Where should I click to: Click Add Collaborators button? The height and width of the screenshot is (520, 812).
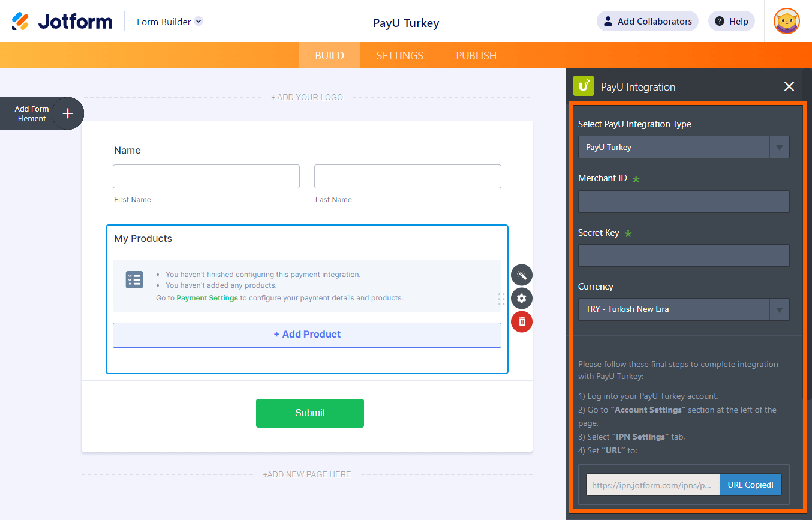pyautogui.click(x=648, y=21)
